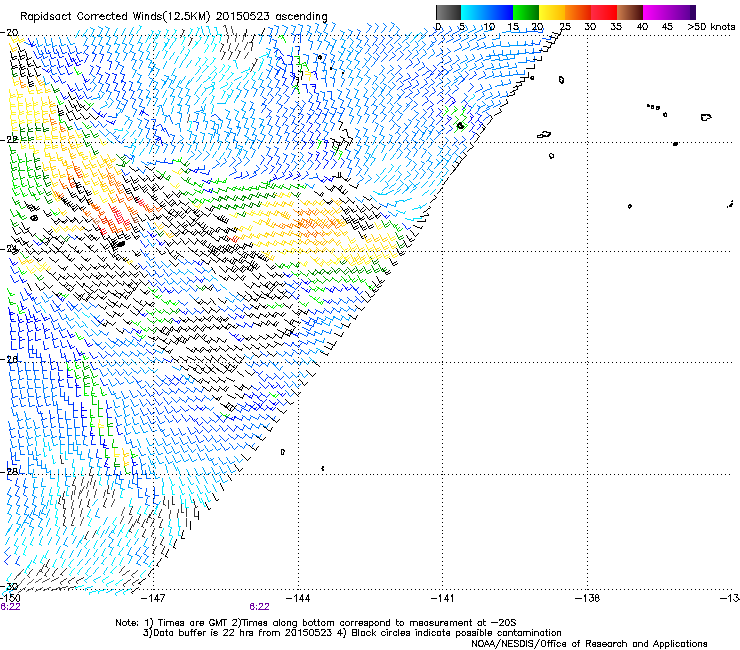Viewport: 740px width, 650px height.
Task: Select the purple 45-50 knots legend swatch
Action: coord(682,12)
